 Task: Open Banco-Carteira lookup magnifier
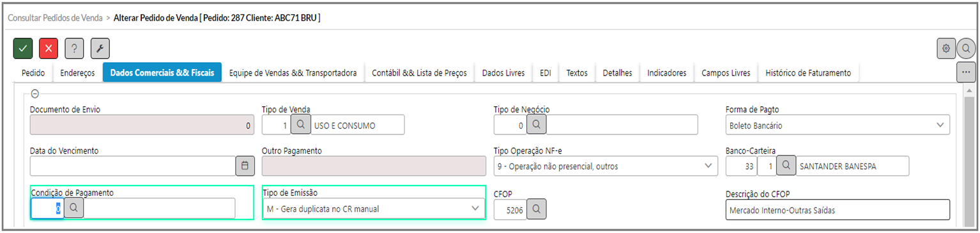click(x=786, y=166)
